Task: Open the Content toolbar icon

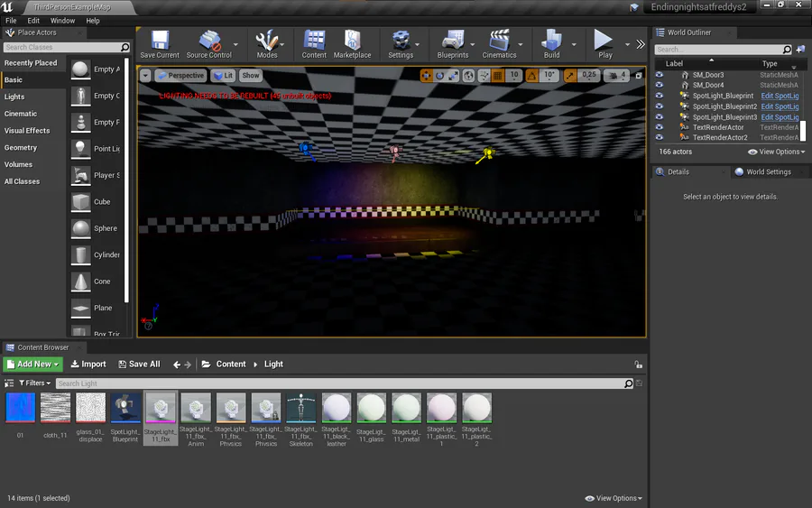Action: point(314,44)
